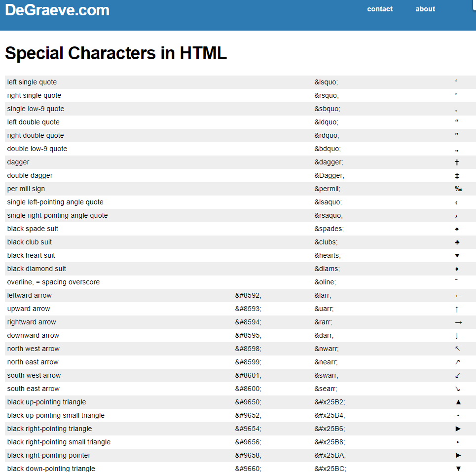Click the double dagger symbol
476x472 pixels.
click(457, 176)
